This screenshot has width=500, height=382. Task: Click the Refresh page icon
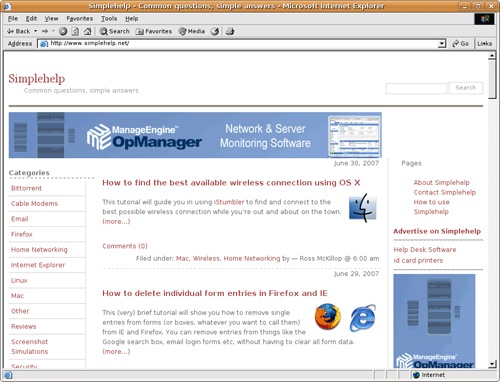point(75,31)
